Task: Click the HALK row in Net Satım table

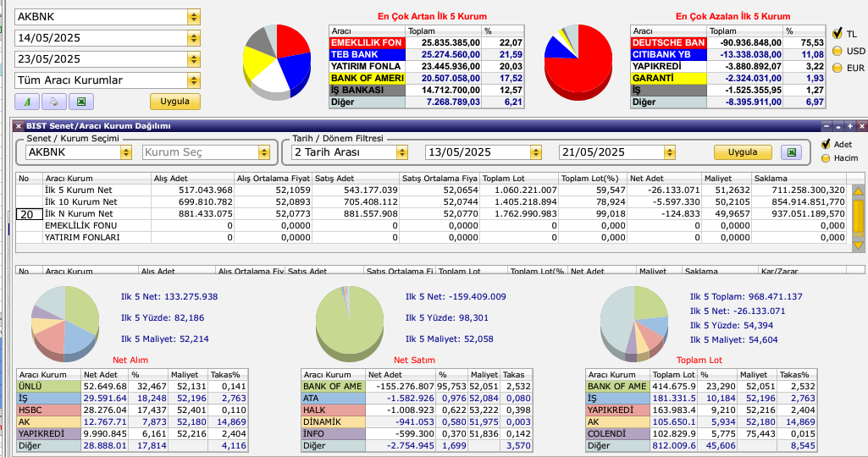Action: [417, 410]
